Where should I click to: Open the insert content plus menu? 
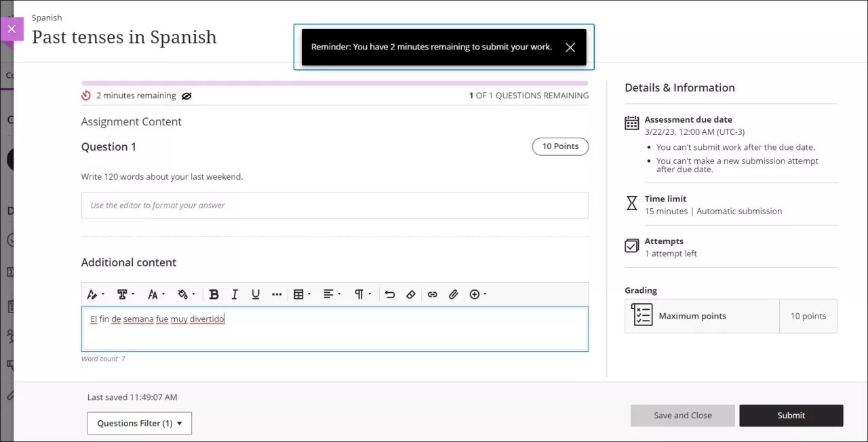click(x=478, y=294)
